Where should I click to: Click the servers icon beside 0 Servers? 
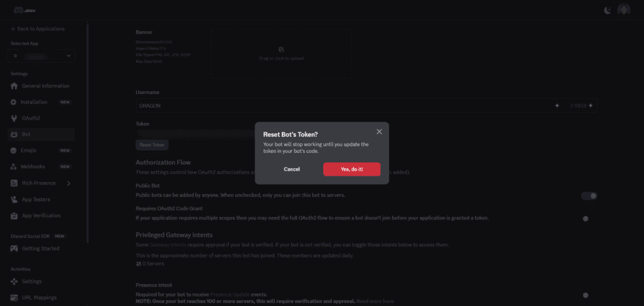click(x=138, y=264)
